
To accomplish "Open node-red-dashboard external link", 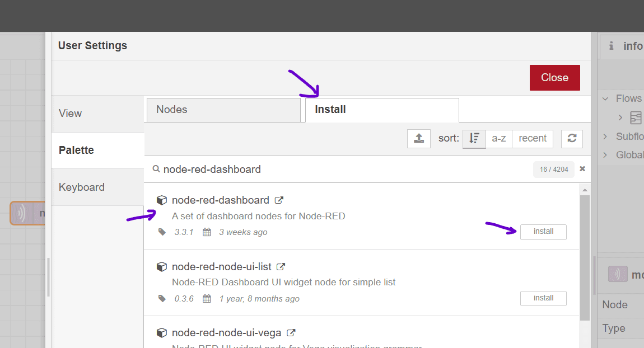I will click(x=279, y=200).
